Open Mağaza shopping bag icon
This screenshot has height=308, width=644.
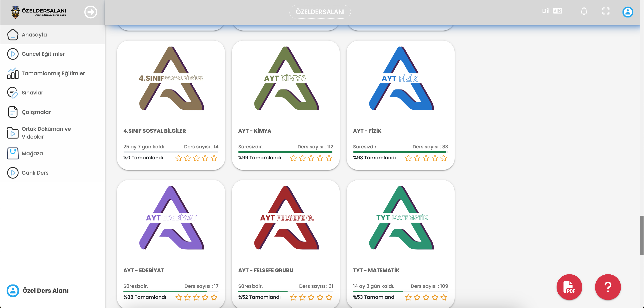[x=13, y=153]
